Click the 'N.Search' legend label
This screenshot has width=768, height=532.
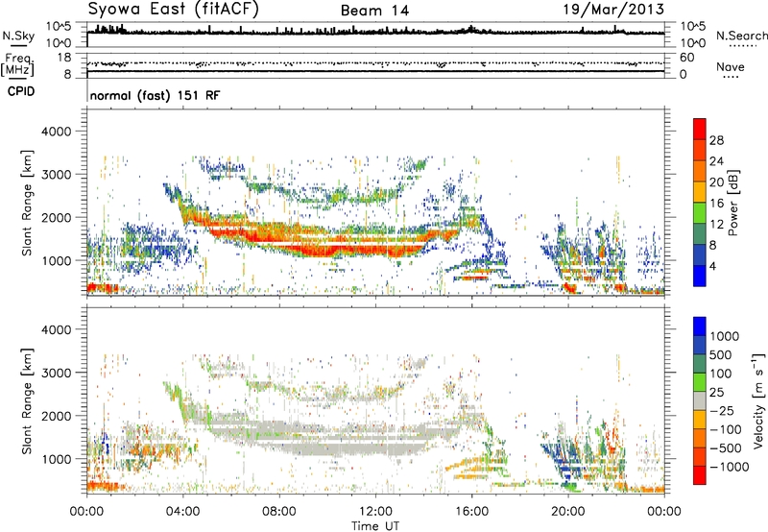click(741, 36)
